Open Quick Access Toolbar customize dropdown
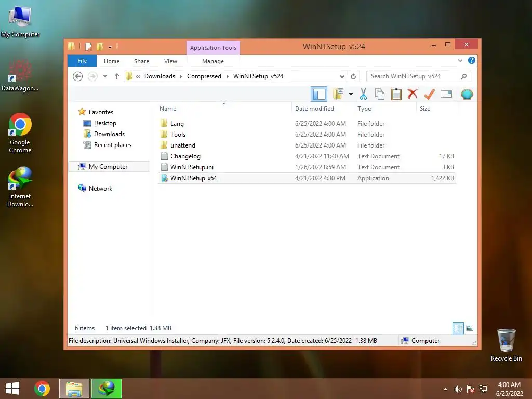532x399 pixels. (110, 47)
